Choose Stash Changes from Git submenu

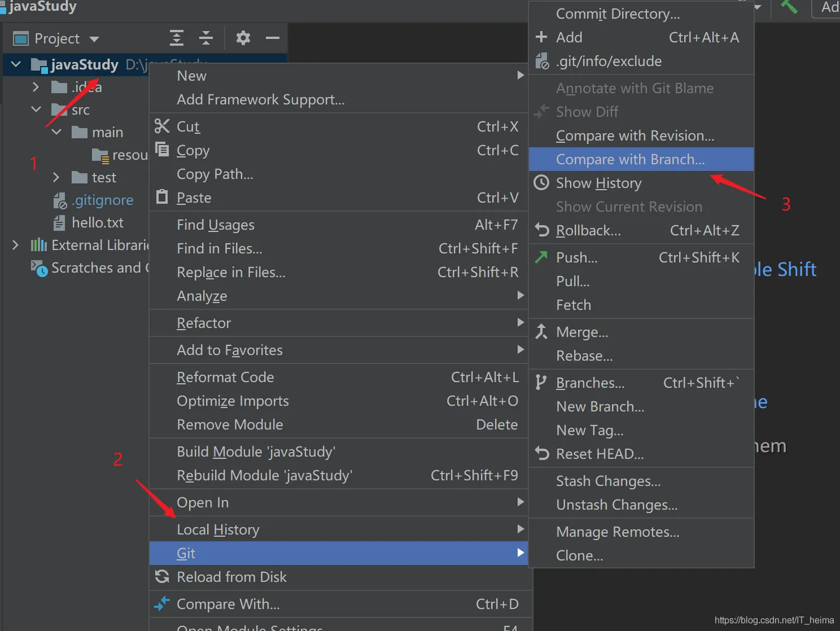[641, 481]
